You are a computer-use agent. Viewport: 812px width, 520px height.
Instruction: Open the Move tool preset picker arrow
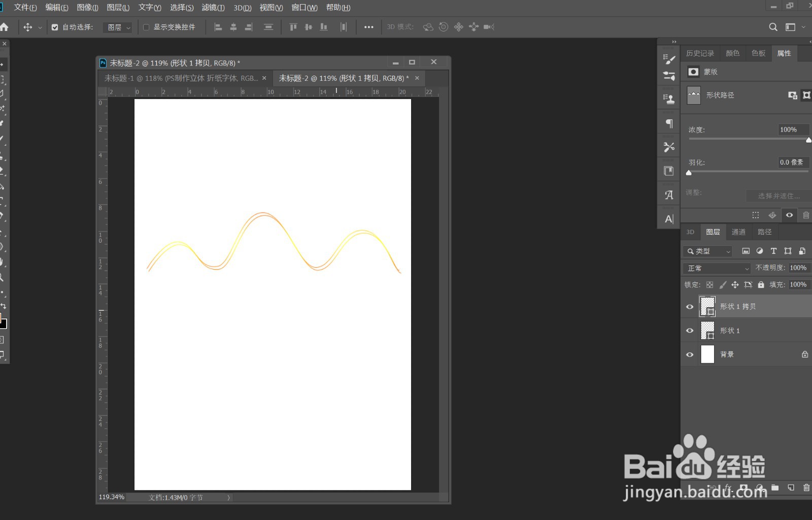click(40, 27)
